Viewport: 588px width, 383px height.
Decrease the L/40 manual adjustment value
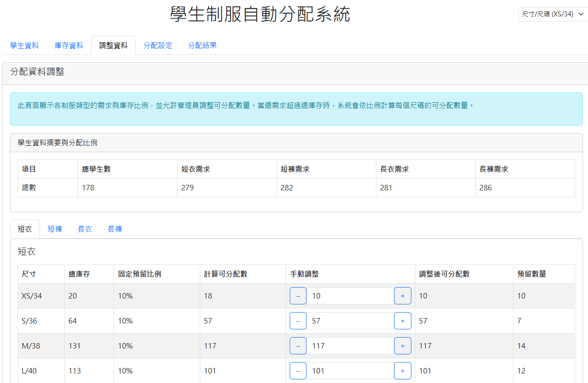298,371
